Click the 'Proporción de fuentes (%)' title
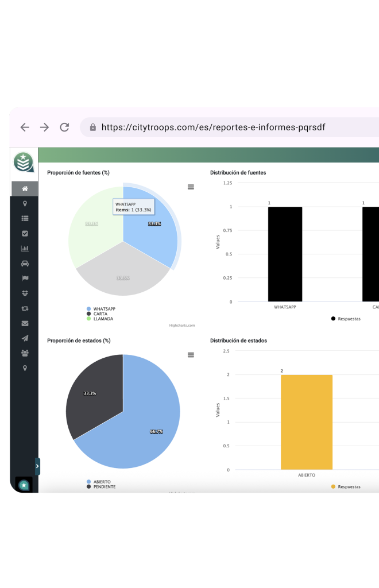Screen dimensions: 379x588 coord(78,172)
